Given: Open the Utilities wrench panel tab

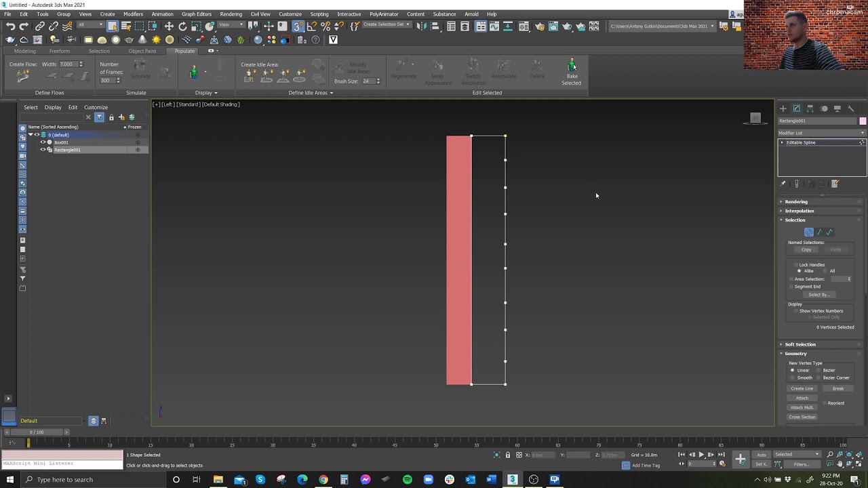Looking at the screenshot, I should (851, 108).
